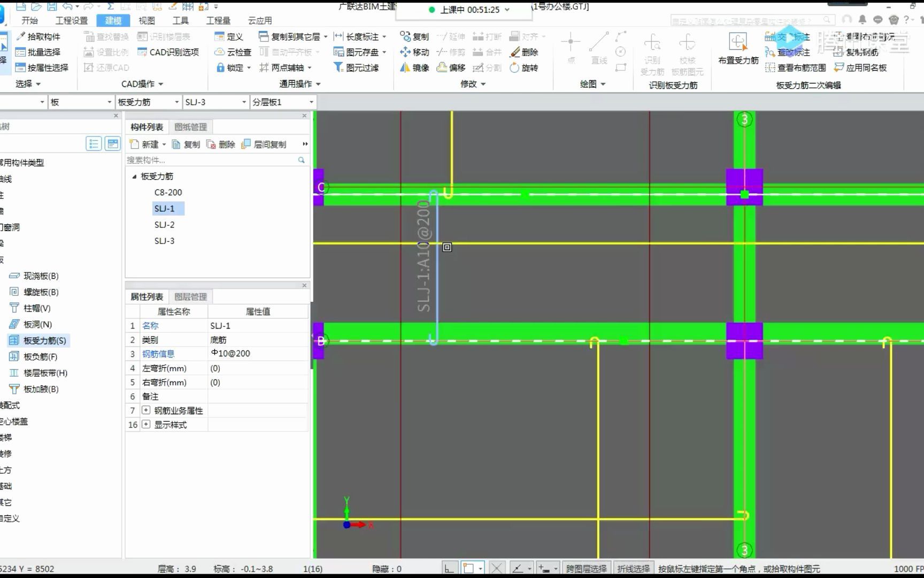Toggle the 锁定 lock tool
Image resolution: width=924 pixels, height=578 pixels.
point(231,67)
